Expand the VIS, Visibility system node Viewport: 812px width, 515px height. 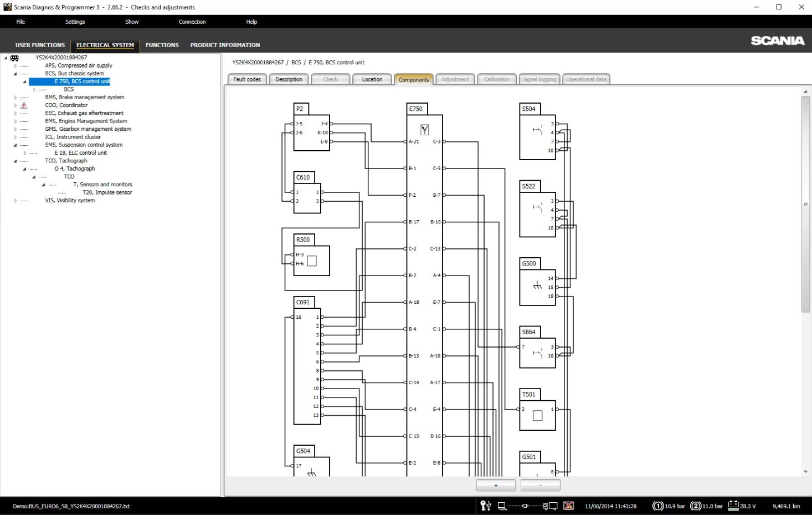tap(16, 201)
